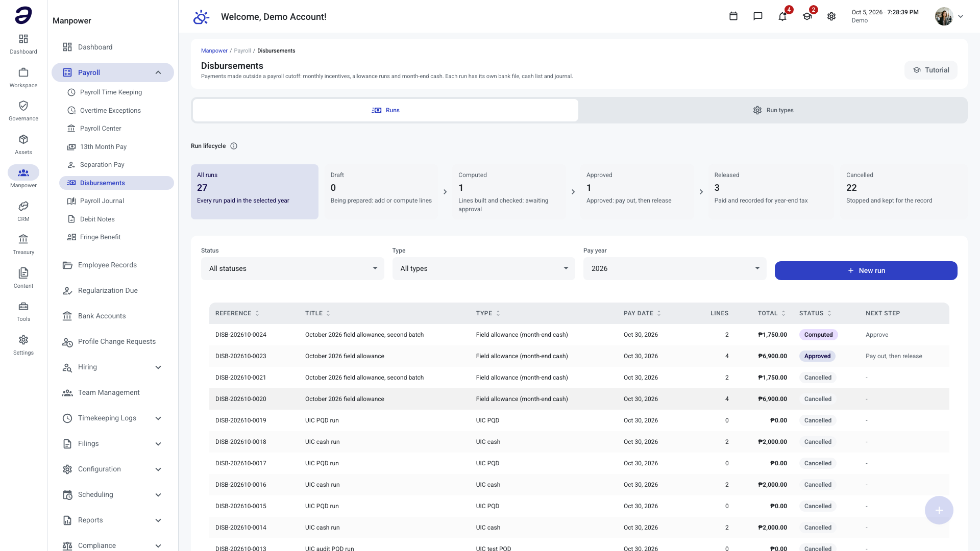The width and height of the screenshot is (980, 551).
Task: Open Employee Records in sidebar
Action: coord(112,265)
